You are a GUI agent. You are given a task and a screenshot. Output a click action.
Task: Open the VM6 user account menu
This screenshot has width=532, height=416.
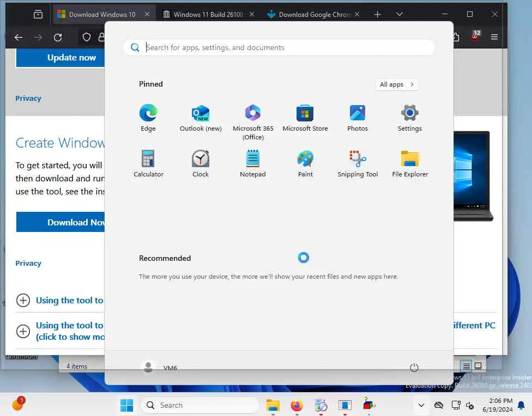[159, 368]
